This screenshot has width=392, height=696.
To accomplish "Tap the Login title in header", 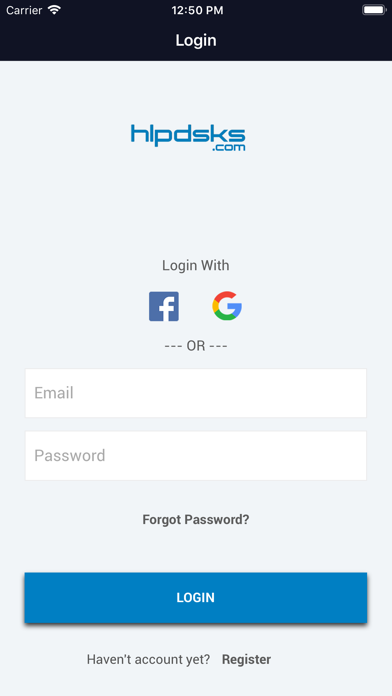I will pyautogui.click(x=196, y=40).
